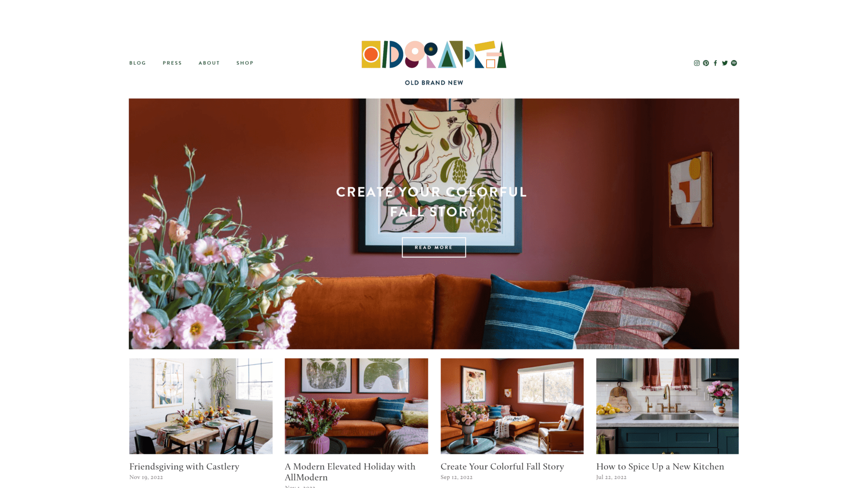Expand navigation dropdown under BLOG

click(x=138, y=62)
